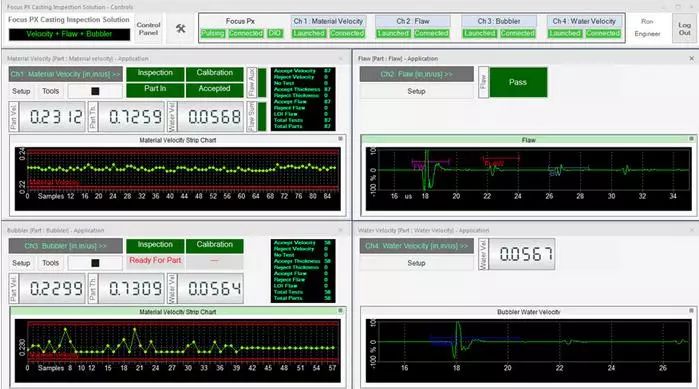Viewport: 699px width, 389px height.
Task: Click the green Pass flaw status swatch
Action: 518,82
